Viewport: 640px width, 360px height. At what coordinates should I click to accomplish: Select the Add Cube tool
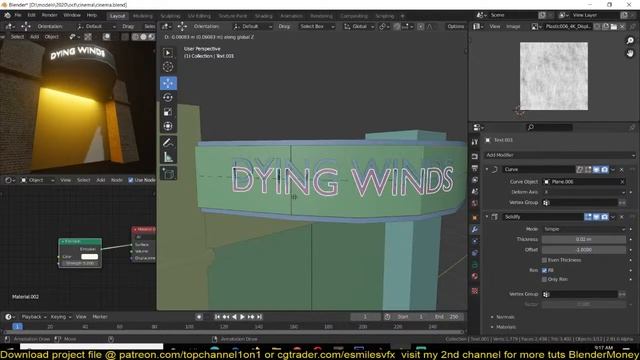(x=168, y=173)
